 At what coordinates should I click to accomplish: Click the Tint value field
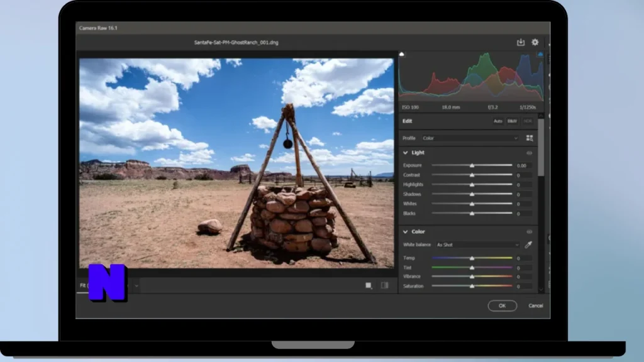[x=524, y=268]
